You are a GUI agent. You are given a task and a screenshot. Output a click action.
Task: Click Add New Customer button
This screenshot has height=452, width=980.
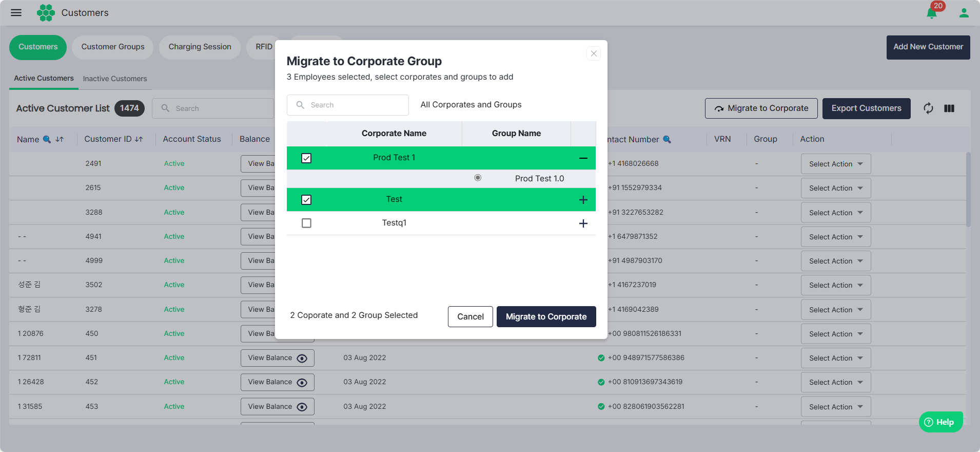pos(928,47)
